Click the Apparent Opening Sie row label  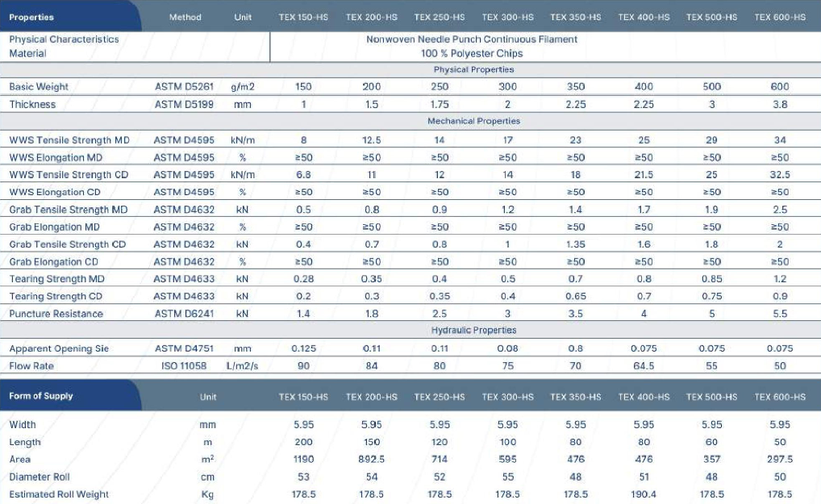click(59, 348)
